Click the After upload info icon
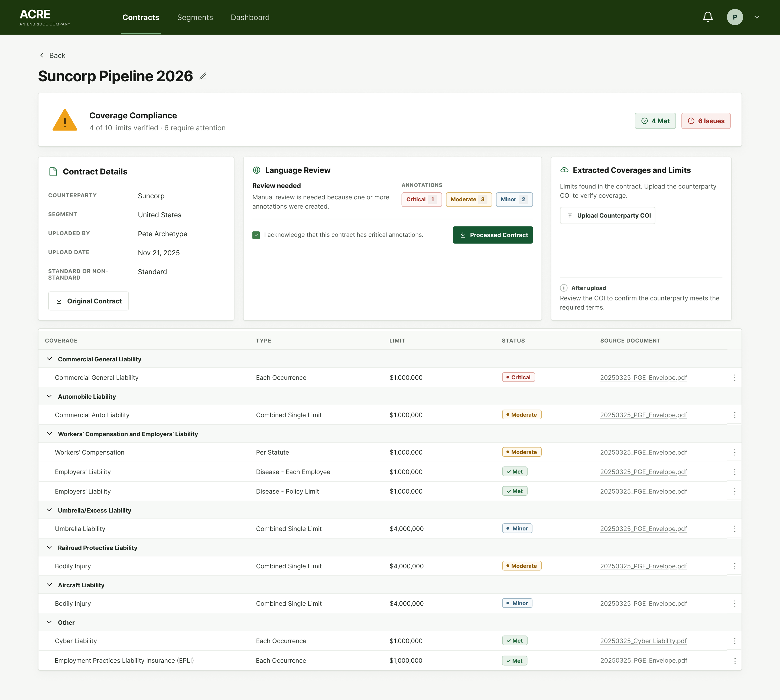This screenshot has height=700, width=780. 564,288
